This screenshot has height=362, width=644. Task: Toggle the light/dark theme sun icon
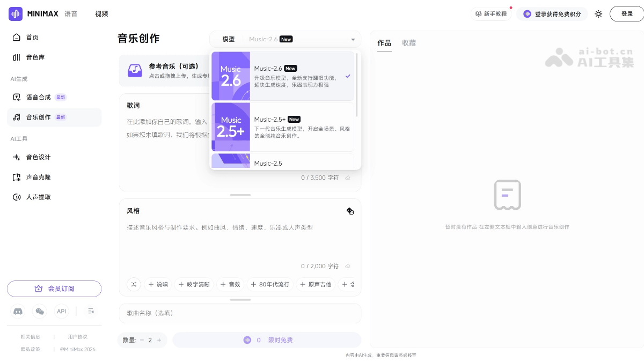(598, 14)
